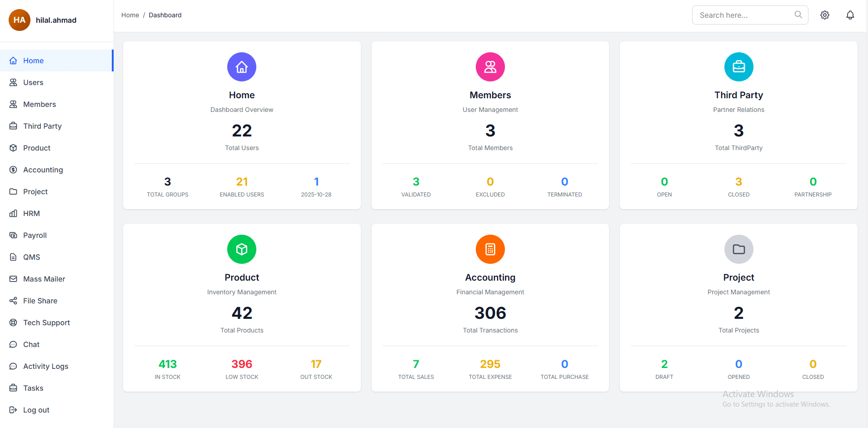
Task: Open the Product card box icon
Action: coord(241,249)
